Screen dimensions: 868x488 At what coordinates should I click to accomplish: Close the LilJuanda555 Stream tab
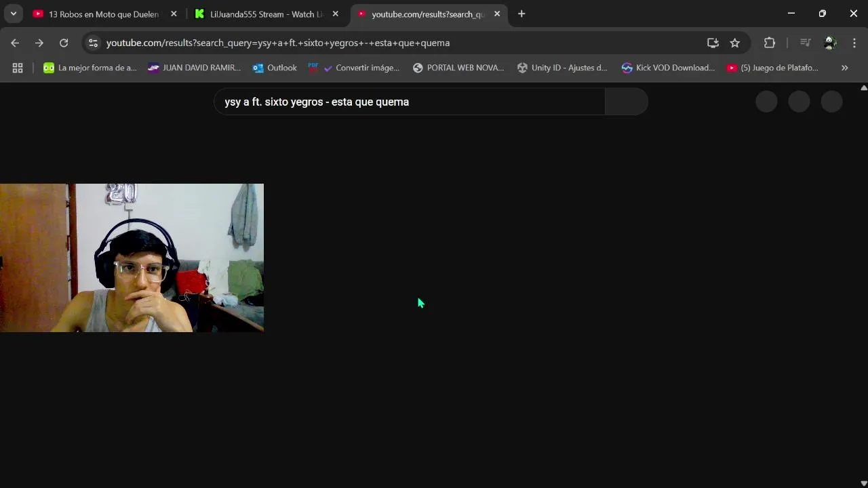[x=335, y=14]
